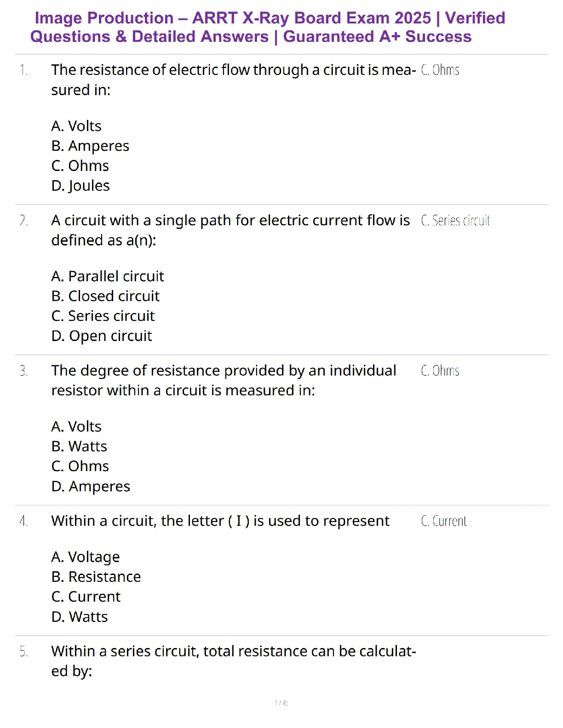
Task: Choose the 'B. Closed circuit' option
Action: (x=105, y=296)
